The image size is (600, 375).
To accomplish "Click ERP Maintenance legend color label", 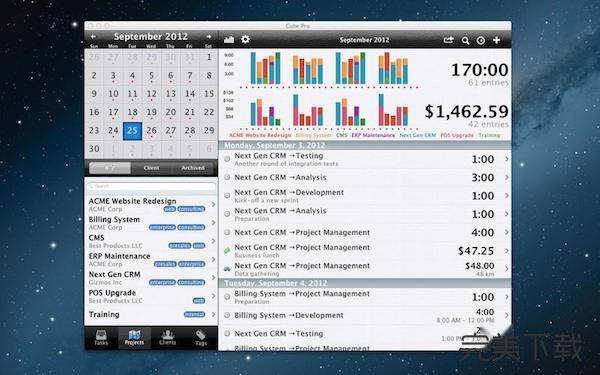I will tap(373, 135).
